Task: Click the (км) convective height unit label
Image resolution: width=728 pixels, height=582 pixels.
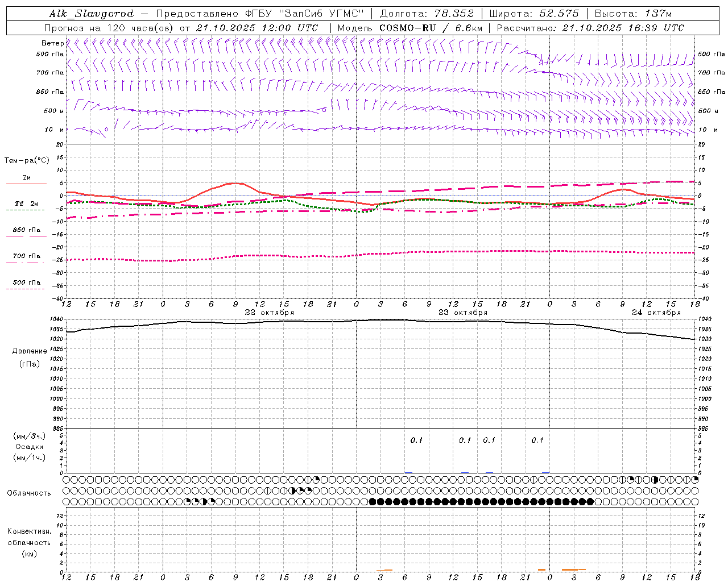Action: point(30,554)
